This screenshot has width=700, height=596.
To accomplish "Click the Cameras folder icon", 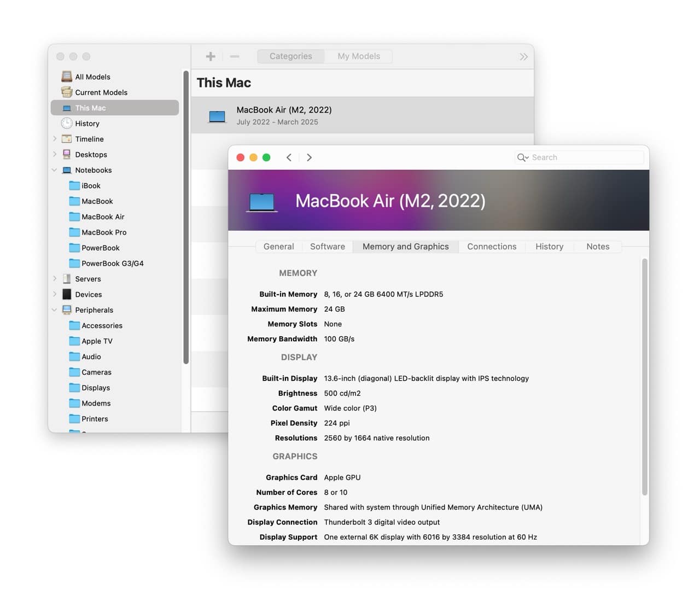I will click(74, 372).
